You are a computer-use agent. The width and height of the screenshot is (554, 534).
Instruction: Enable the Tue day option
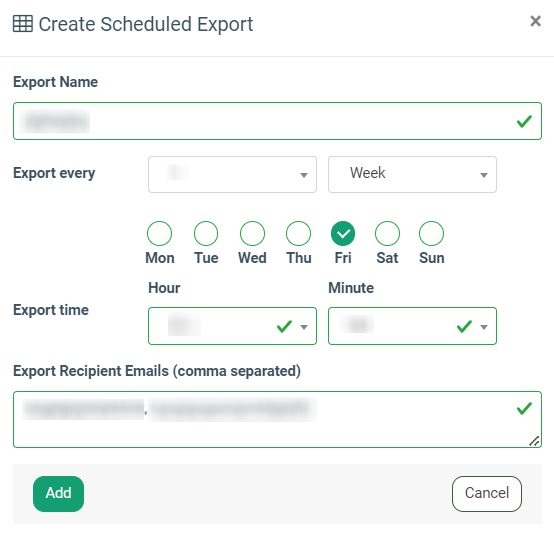pyautogui.click(x=206, y=233)
